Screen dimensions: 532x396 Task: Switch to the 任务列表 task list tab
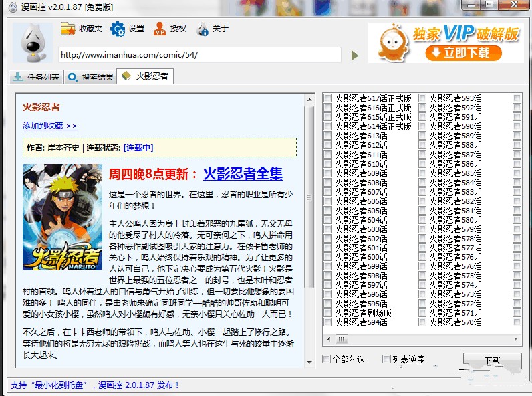click(36, 77)
